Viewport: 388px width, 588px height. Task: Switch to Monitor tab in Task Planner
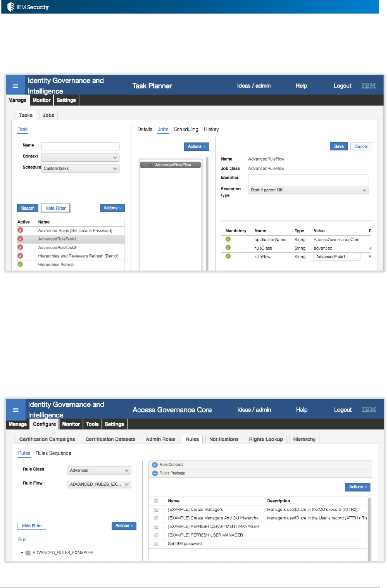click(x=41, y=100)
